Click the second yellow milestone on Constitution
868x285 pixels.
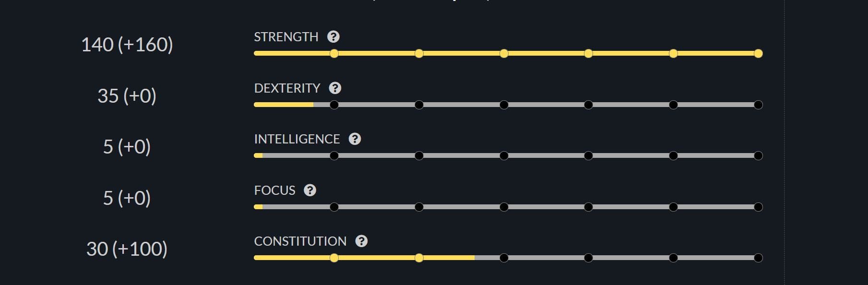(418, 258)
